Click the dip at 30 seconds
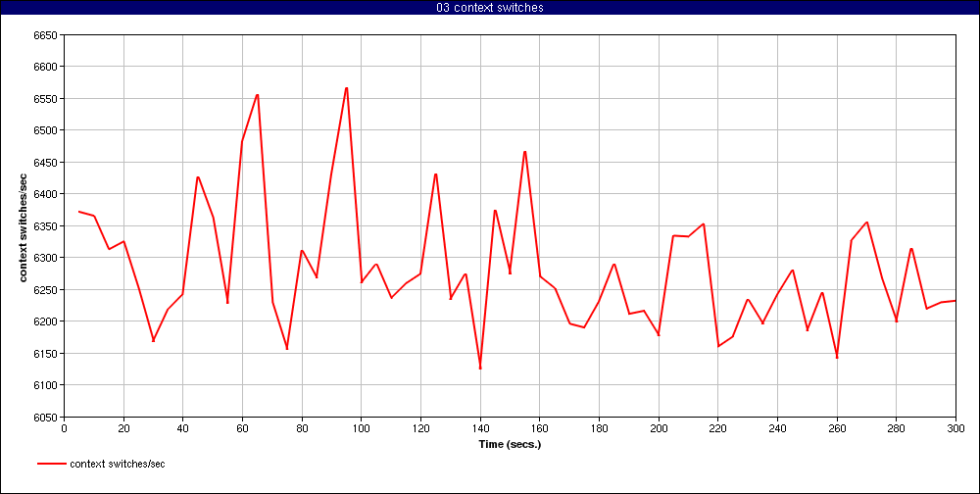The image size is (980, 494). [153, 340]
